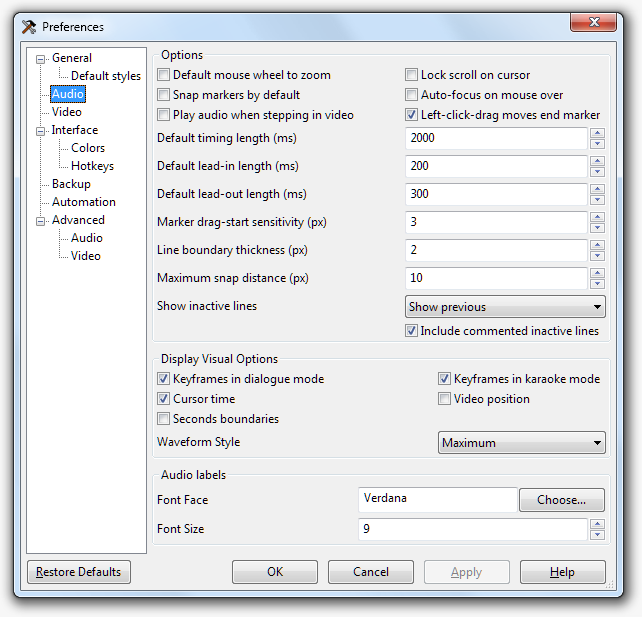Select Video in the preferences tree
The image size is (642, 617).
[67, 112]
